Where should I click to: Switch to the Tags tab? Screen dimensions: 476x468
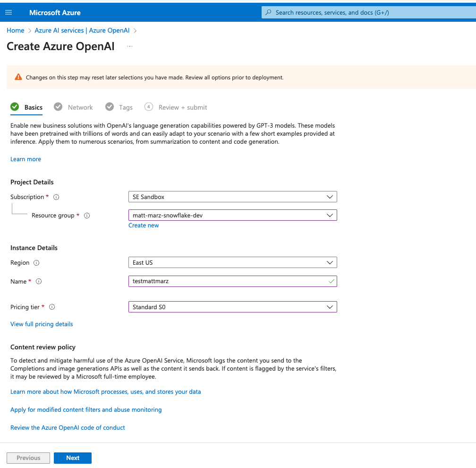[x=125, y=107]
